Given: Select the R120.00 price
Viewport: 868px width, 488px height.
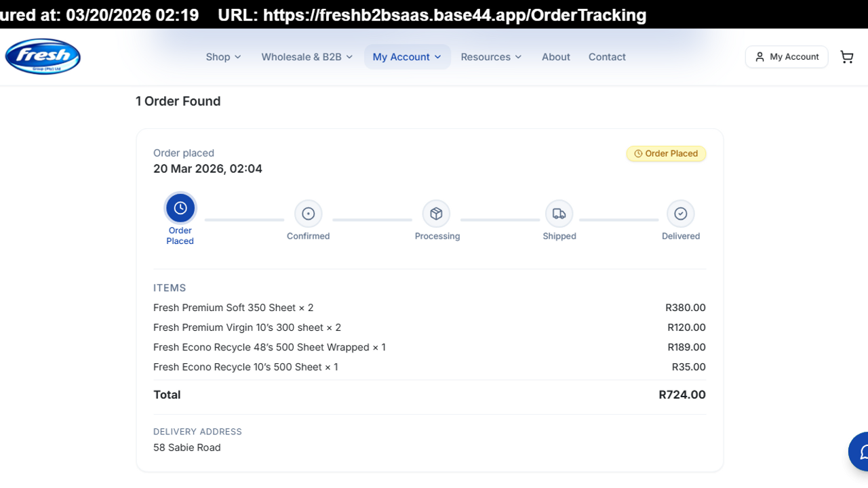Looking at the screenshot, I should click(686, 327).
